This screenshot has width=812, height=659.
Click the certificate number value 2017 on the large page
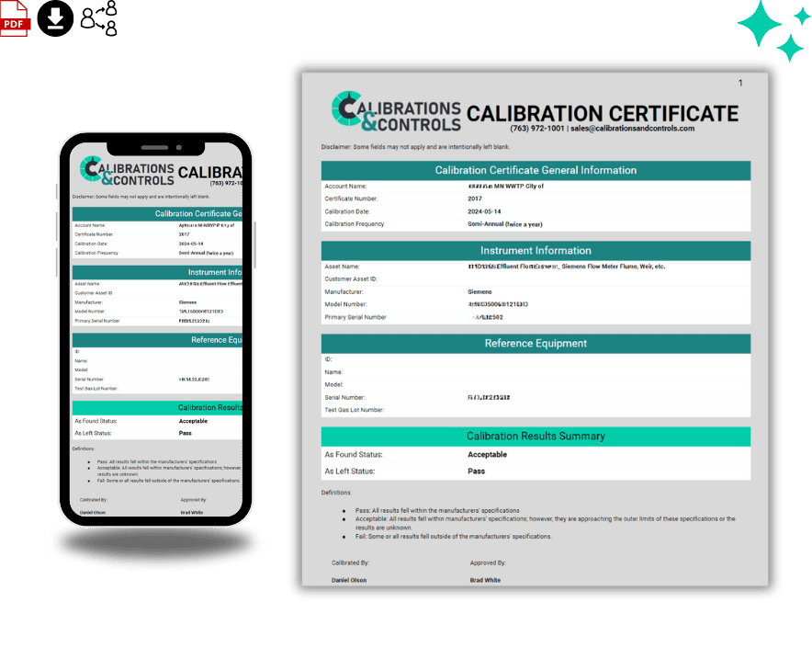(475, 199)
